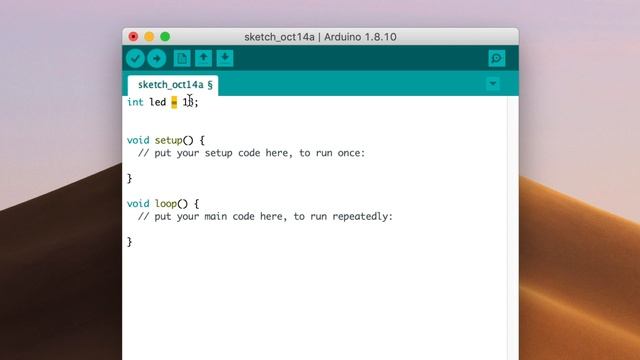Click the closing brace of loop()
Screen dimensions: 640x360
[x=129, y=242]
